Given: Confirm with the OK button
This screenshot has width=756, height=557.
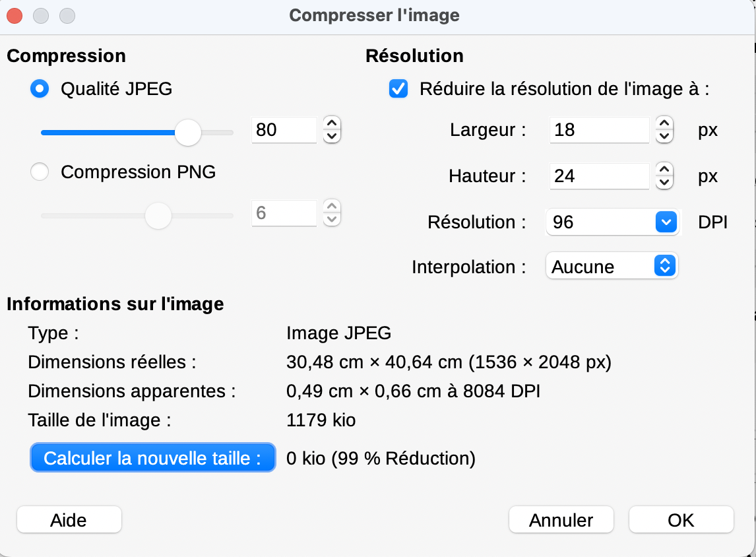Looking at the screenshot, I should [x=681, y=520].
